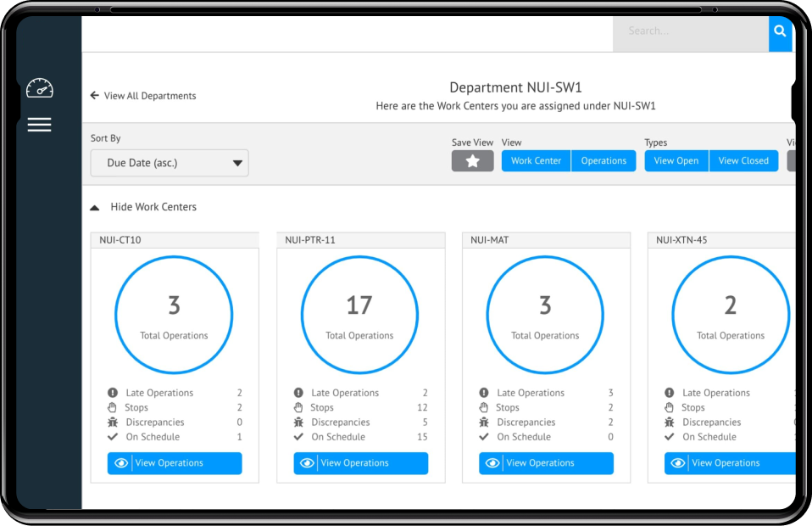The image size is (812, 526).
Task: Click the NUI-CT10 card header
Action: (175, 240)
